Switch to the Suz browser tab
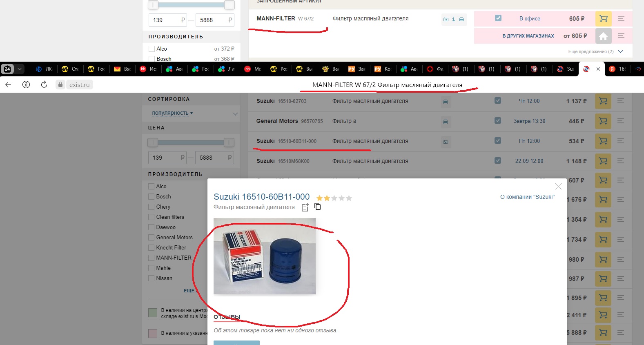Viewport: 644px width, 345px height. click(566, 69)
